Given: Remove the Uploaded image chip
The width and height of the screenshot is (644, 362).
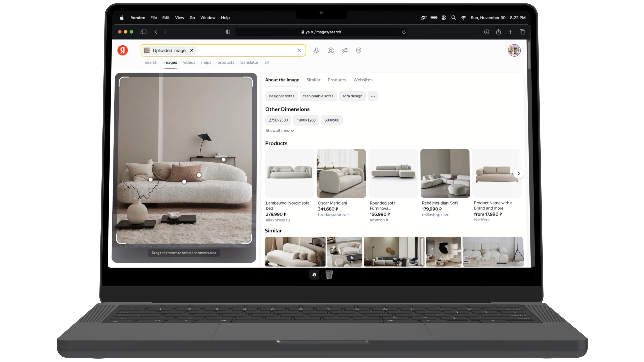Looking at the screenshot, I should [192, 50].
